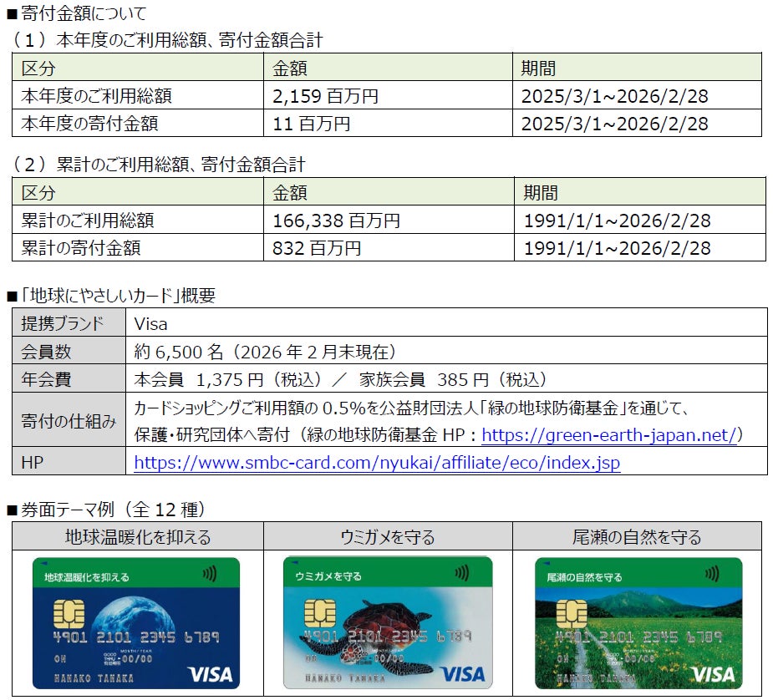Screen dimensions: 773x700
Task: Click the 期間 header in second table
Action: pyautogui.click(x=639, y=192)
